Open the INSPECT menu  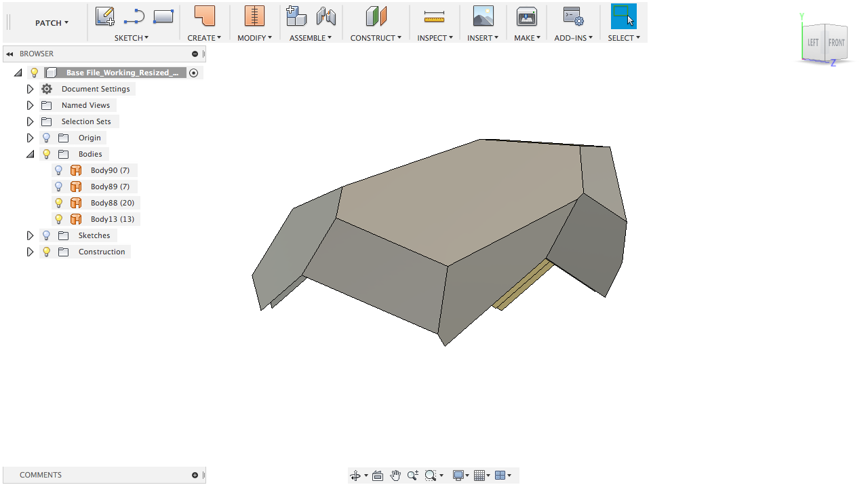(435, 38)
